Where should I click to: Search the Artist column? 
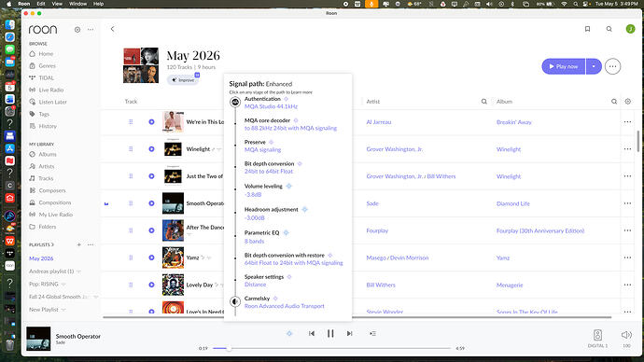[x=483, y=102]
